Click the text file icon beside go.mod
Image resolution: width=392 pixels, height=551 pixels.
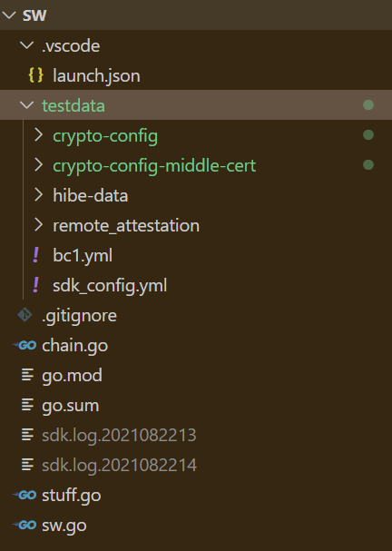[x=27, y=375]
